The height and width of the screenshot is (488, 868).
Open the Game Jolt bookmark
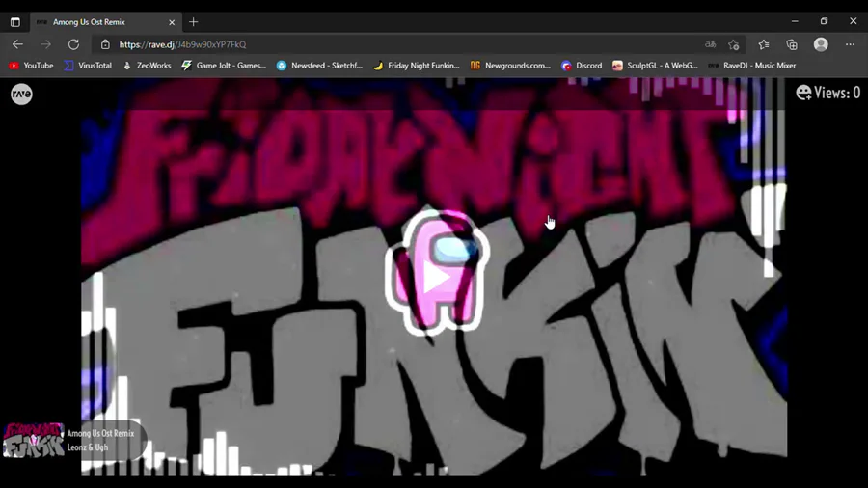tap(224, 66)
